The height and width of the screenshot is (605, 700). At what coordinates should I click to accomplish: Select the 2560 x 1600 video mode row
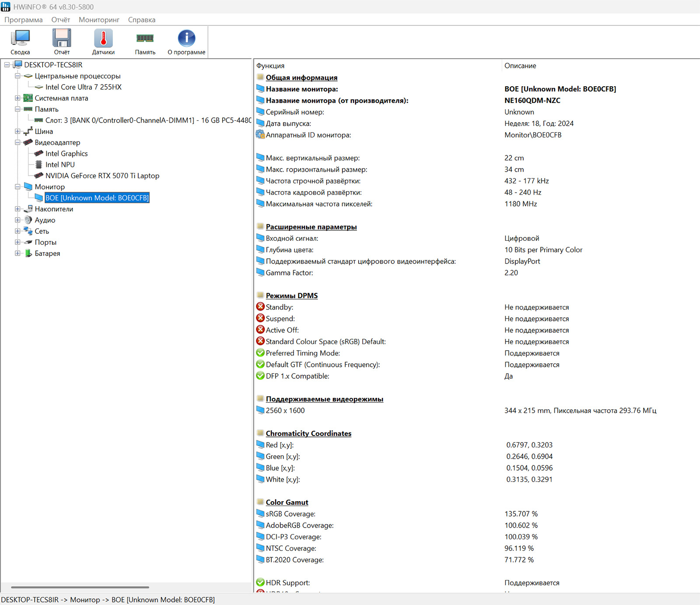tap(285, 411)
